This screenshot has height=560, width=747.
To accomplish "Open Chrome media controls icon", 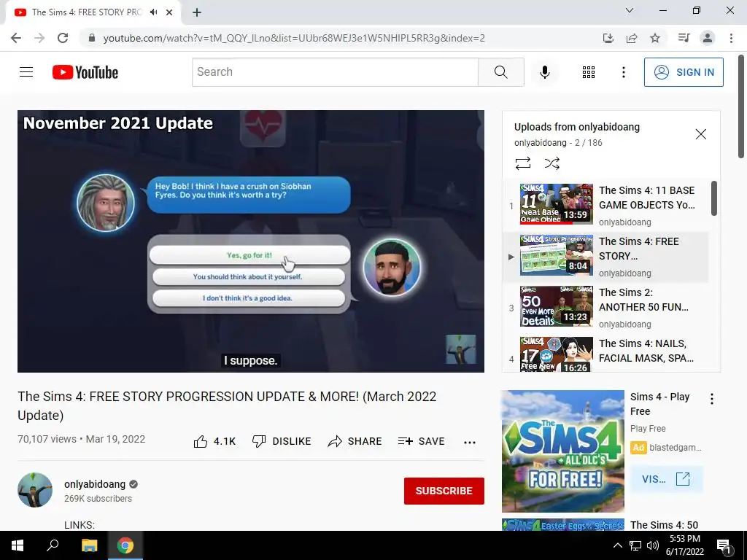I will [x=684, y=38].
